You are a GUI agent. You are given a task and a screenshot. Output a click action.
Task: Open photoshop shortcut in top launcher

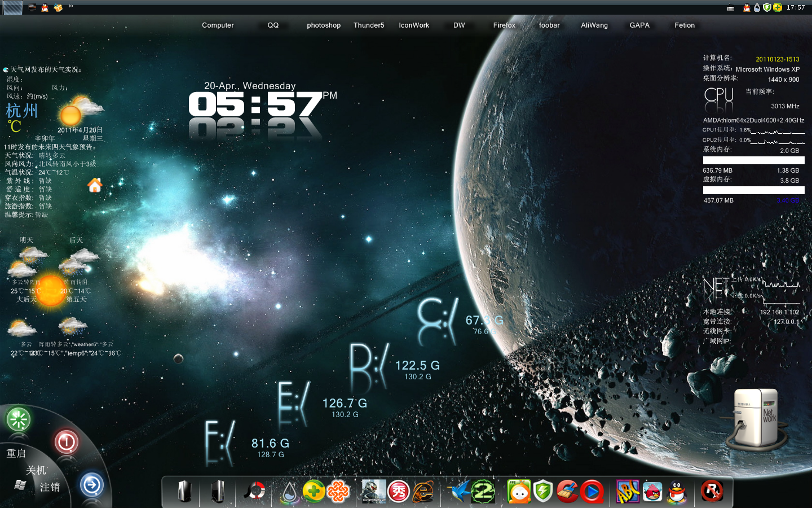click(x=324, y=25)
